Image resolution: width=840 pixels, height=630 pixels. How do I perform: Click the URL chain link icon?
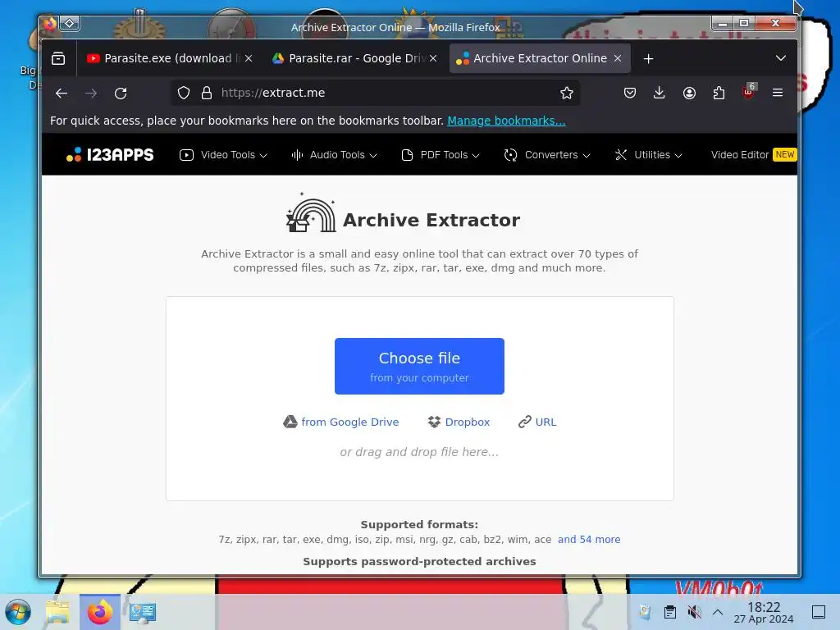pyautogui.click(x=524, y=422)
